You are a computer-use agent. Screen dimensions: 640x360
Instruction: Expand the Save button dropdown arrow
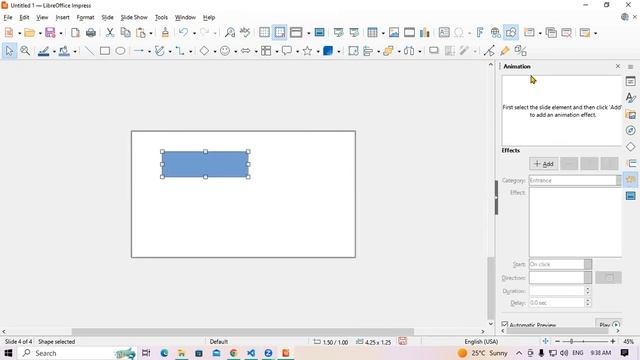[x=61, y=33]
